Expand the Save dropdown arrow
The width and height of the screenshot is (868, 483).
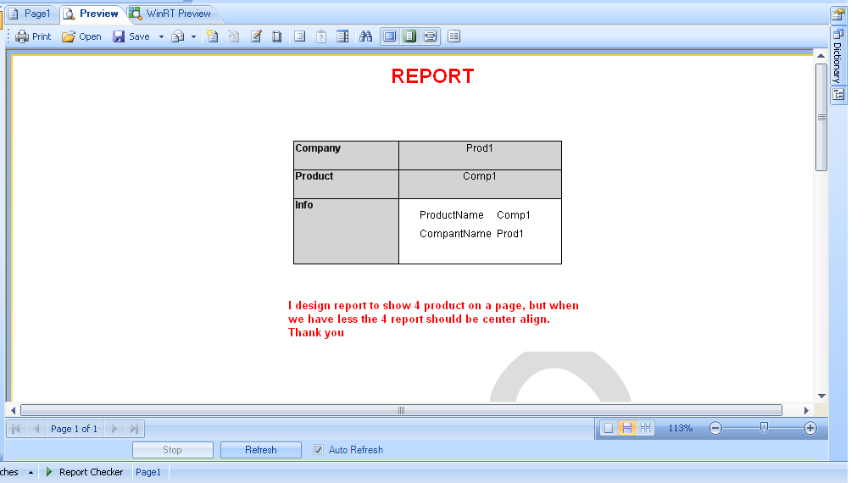pyautogui.click(x=161, y=37)
